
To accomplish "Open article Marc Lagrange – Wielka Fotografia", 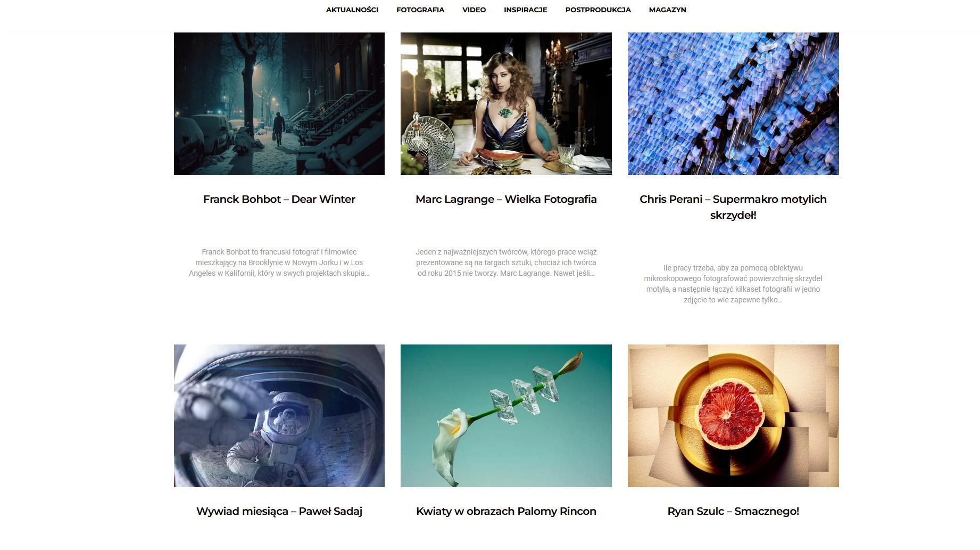I will [506, 199].
